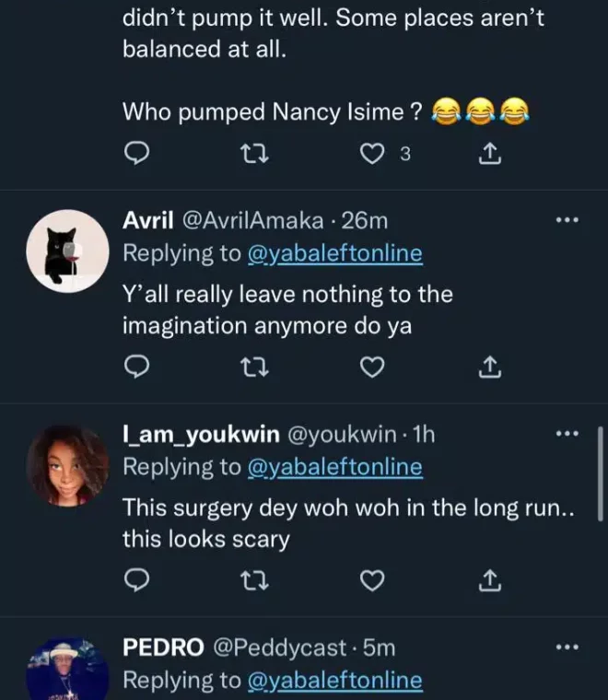
Task: Like the tweet with 3 likes
Action: tap(371, 156)
